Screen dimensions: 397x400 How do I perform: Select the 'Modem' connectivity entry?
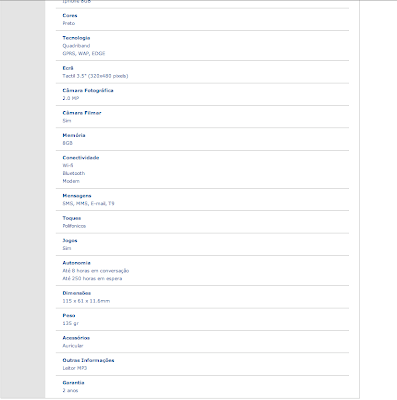(x=71, y=181)
